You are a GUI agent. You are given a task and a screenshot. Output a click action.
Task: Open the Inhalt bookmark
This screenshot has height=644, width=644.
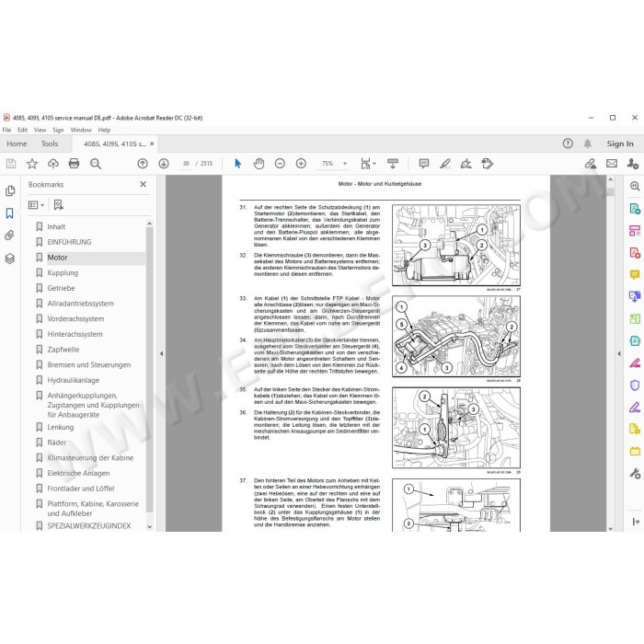click(x=56, y=226)
